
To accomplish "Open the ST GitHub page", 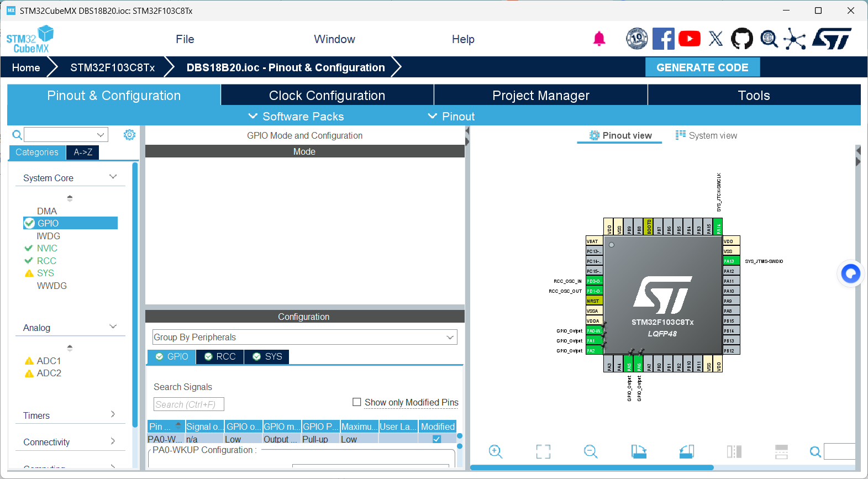I will pyautogui.click(x=741, y=39).
